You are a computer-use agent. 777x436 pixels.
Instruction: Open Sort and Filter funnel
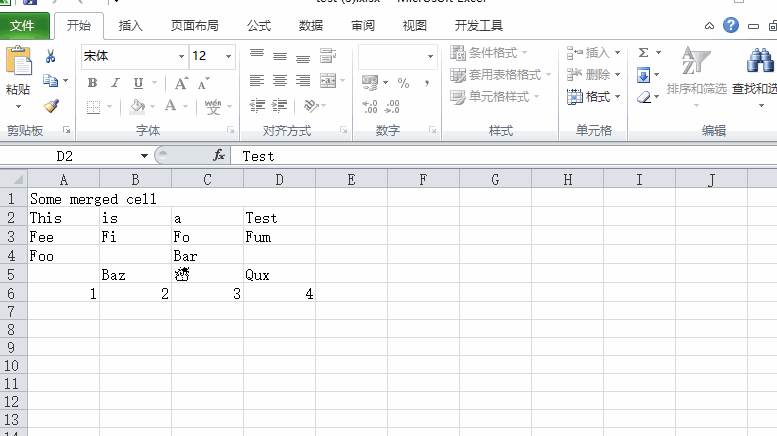696,60
